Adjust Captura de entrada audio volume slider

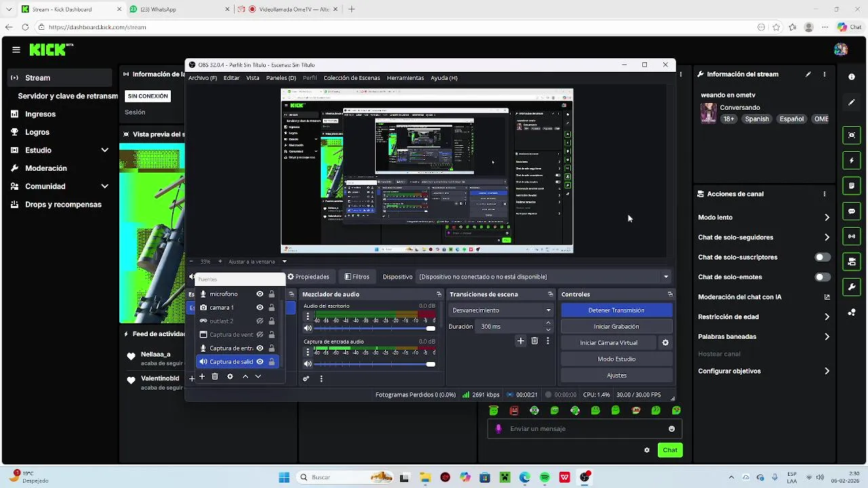375,365
